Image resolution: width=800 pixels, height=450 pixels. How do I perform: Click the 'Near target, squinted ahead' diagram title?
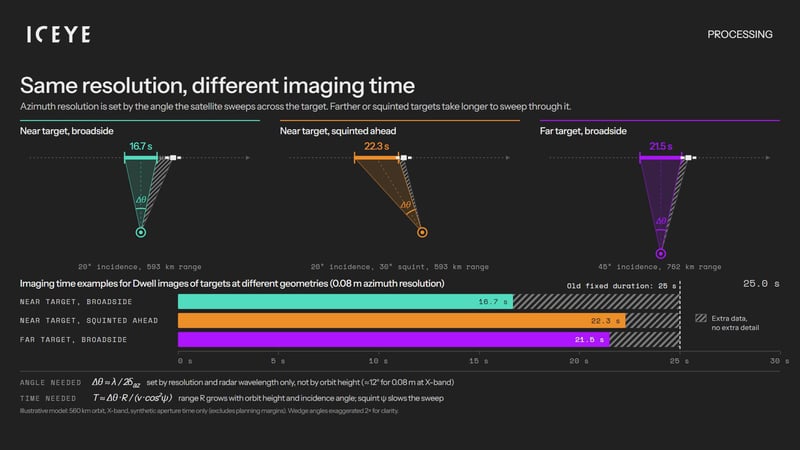coord(338,131)
